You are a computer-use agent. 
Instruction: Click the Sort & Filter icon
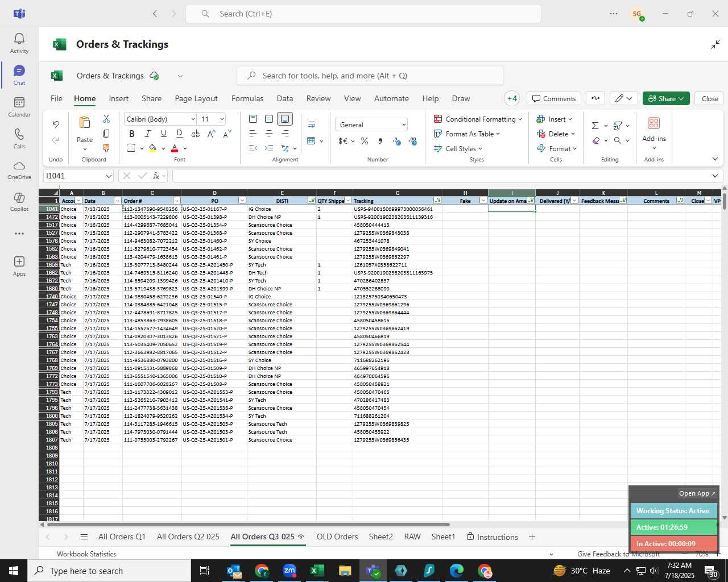pos(618,126)
